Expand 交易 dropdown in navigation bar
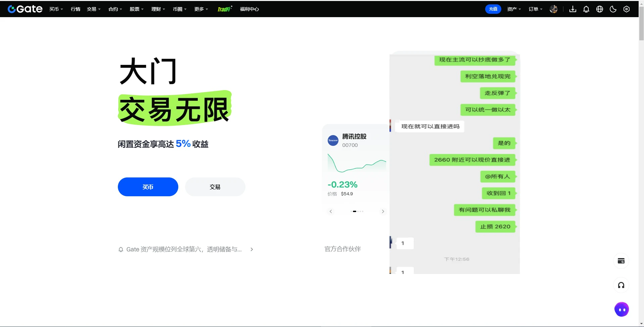 click(x=94, y=9)
